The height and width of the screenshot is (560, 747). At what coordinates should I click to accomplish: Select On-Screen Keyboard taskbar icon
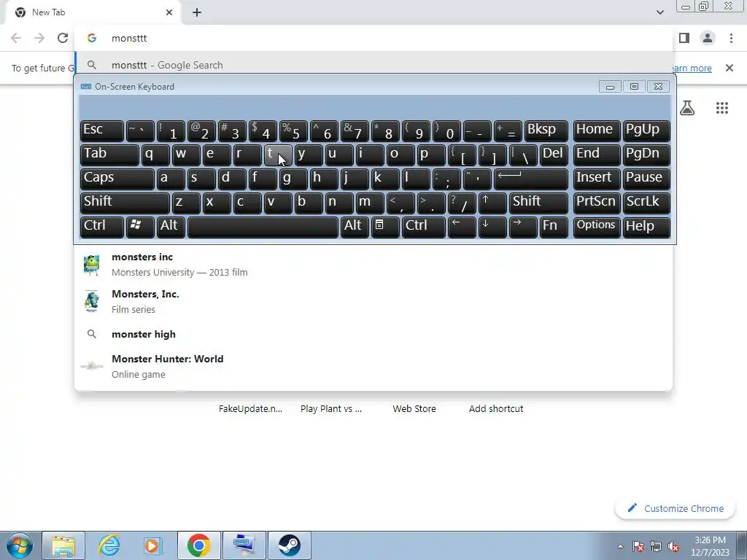[x=244, y=545]
